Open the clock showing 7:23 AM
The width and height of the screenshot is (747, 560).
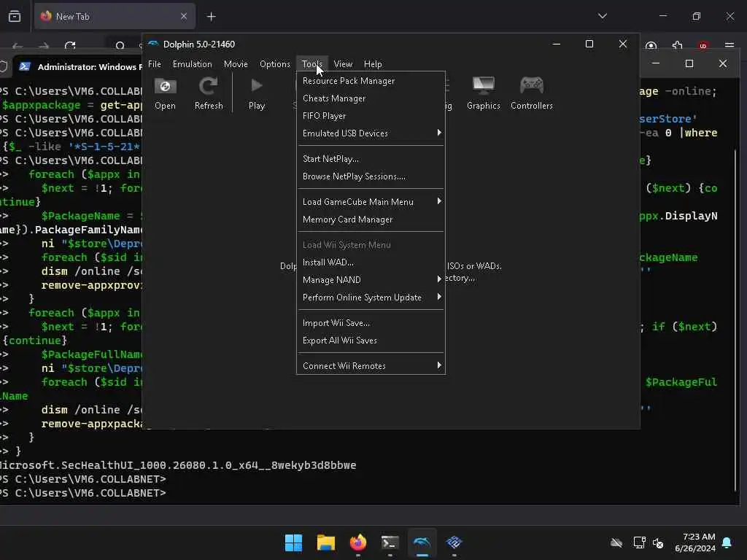click(x=695, y=542)
